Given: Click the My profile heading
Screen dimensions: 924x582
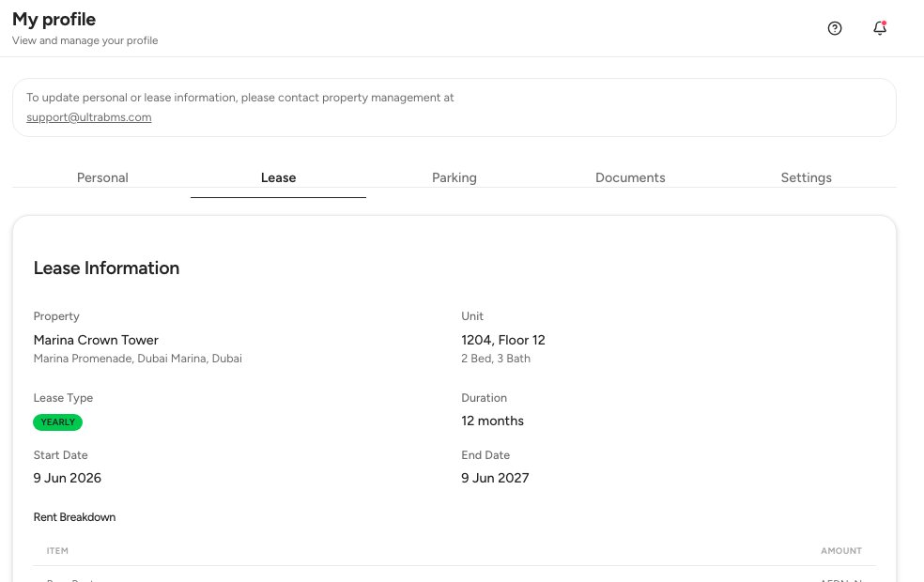Looking at the screenshot, I should click(x=54, y=20).
